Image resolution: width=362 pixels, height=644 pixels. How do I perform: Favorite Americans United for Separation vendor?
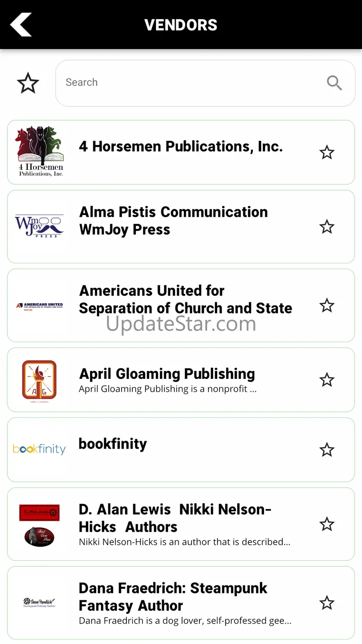pos(327,306)
